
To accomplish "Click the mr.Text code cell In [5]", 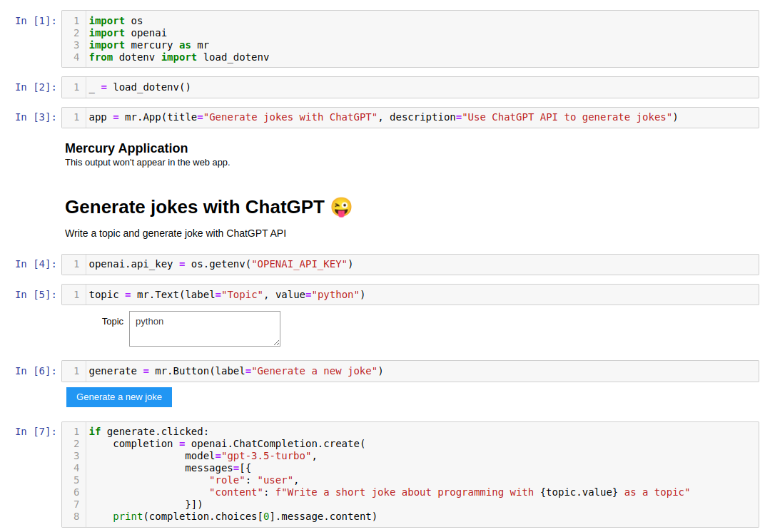I will (410, 295).
